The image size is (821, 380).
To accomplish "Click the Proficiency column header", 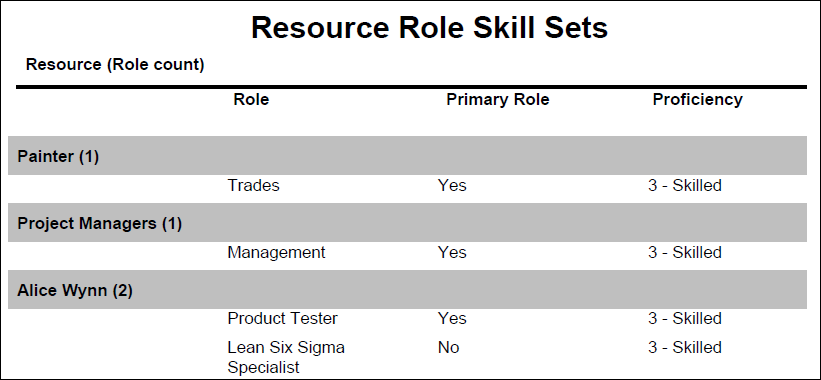I will pyautogui.click(x=697, y=99).
